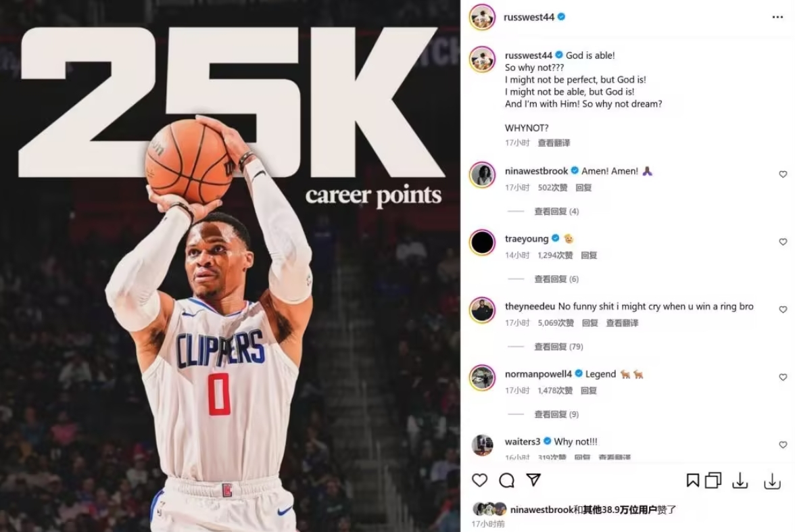Like normanpowell4's Legend comment
This screenshot has width=795, height=532.
coord(783,377)
